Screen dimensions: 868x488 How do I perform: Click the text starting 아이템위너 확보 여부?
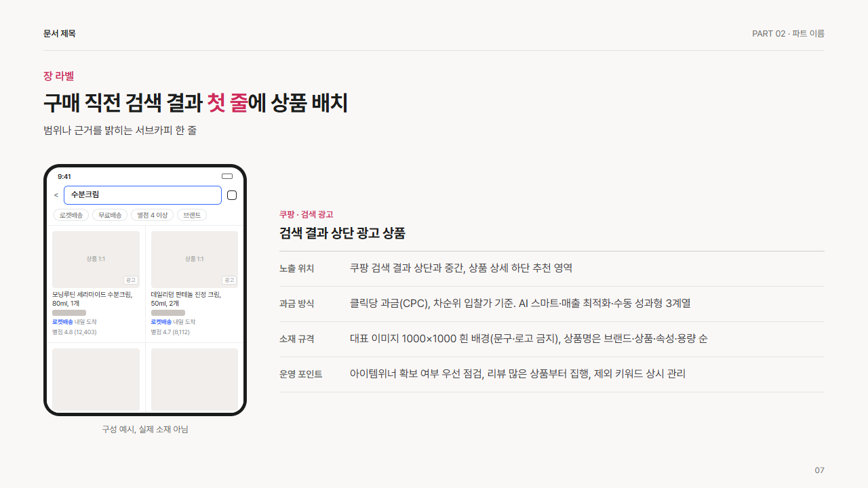coord(517,373)
